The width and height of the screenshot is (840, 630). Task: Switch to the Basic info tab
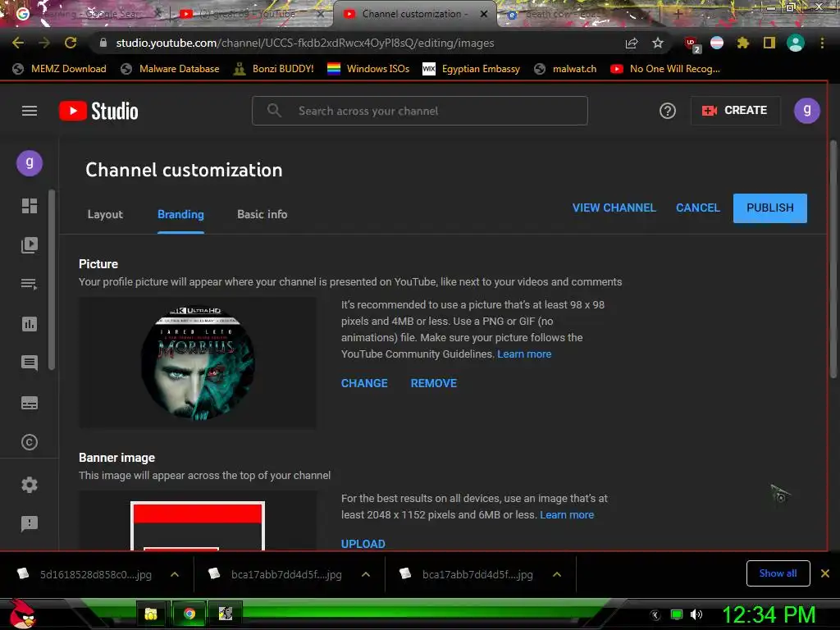tap(262, 214)
